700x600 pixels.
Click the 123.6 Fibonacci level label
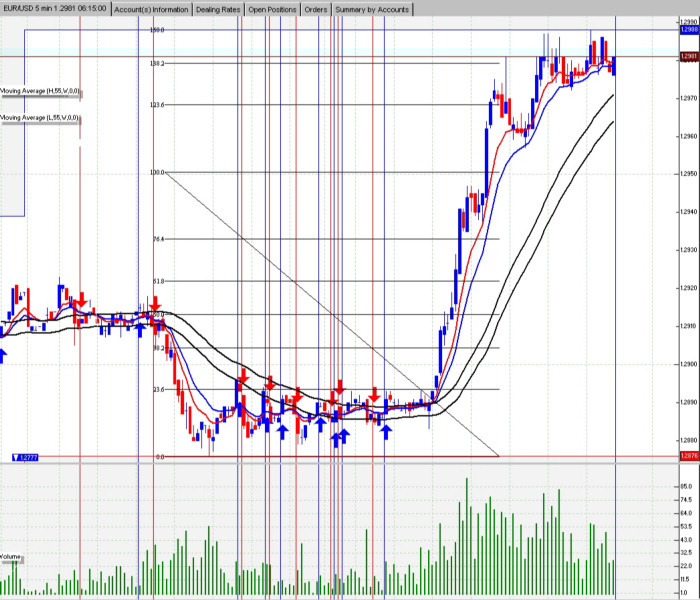(x=158, y=104)
